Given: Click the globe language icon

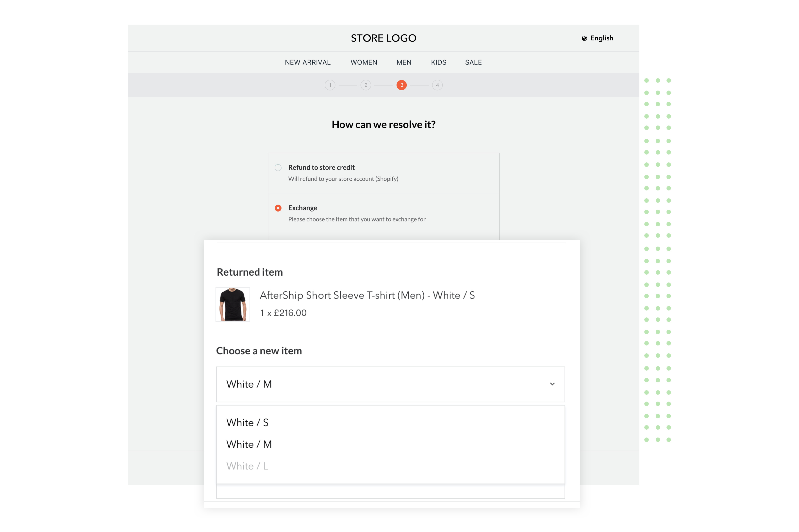Looking at the screenshot, I should (584, 38).
